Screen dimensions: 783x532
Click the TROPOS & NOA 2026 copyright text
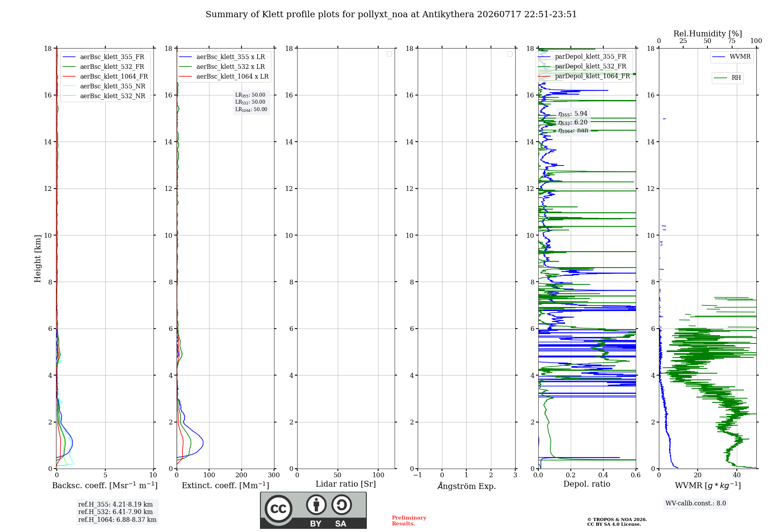tap(617, 520)
